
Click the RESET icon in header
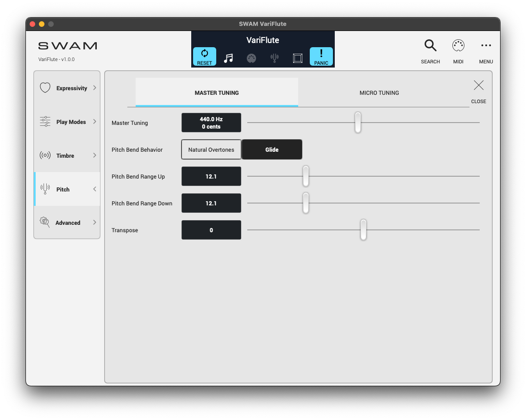point(205,56)
